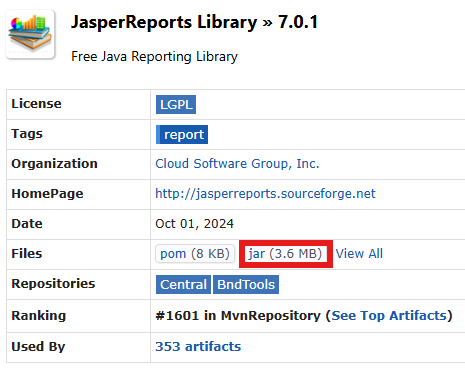Viewport: 465px width, 372px height.
Task: Open the Central repository badge
Action: pos(183,285)
